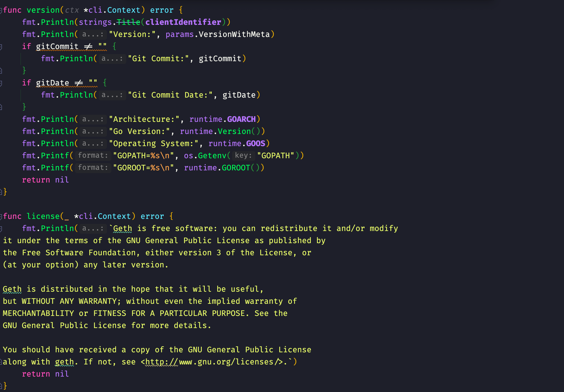Click gitDate argument inside Println call
The height and width of the screenshot is (392, 564).
click(x=239, y=95)
